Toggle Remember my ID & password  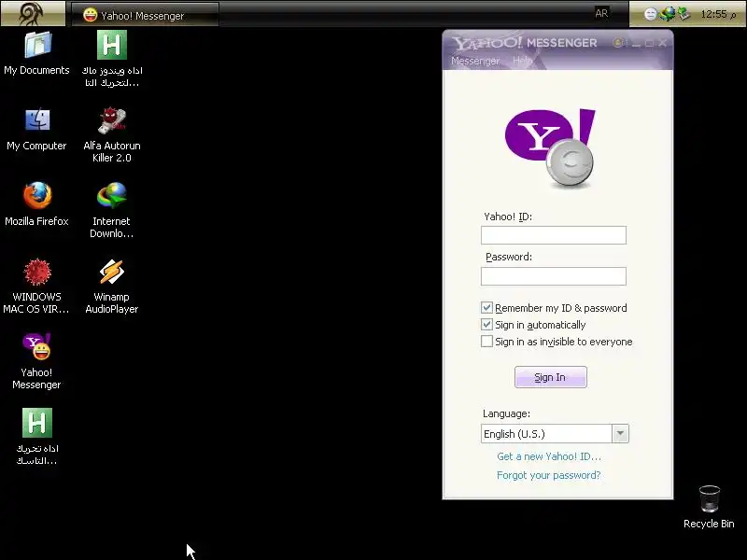486,308
